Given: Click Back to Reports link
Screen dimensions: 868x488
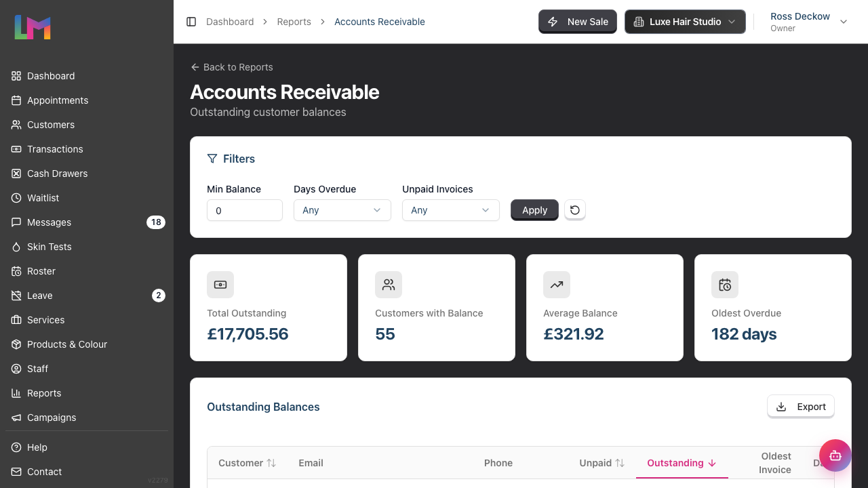Looking at the screenshot, I should click(232, 67).
